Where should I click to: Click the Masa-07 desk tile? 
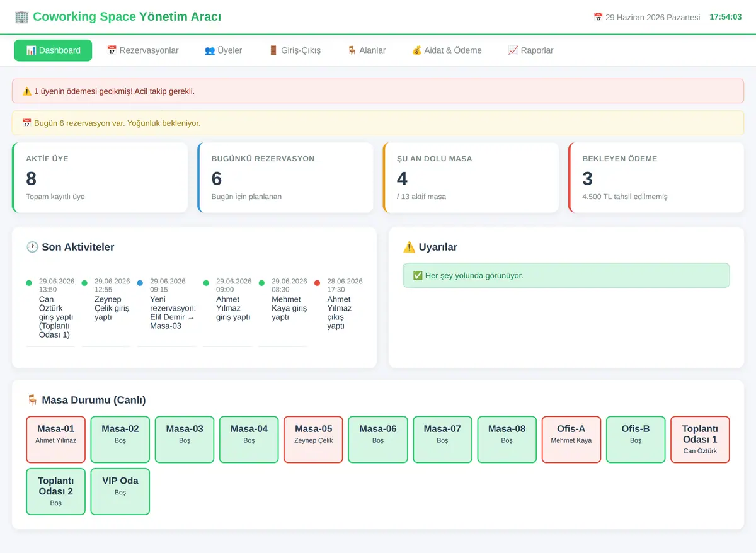(x=442, y=440)
